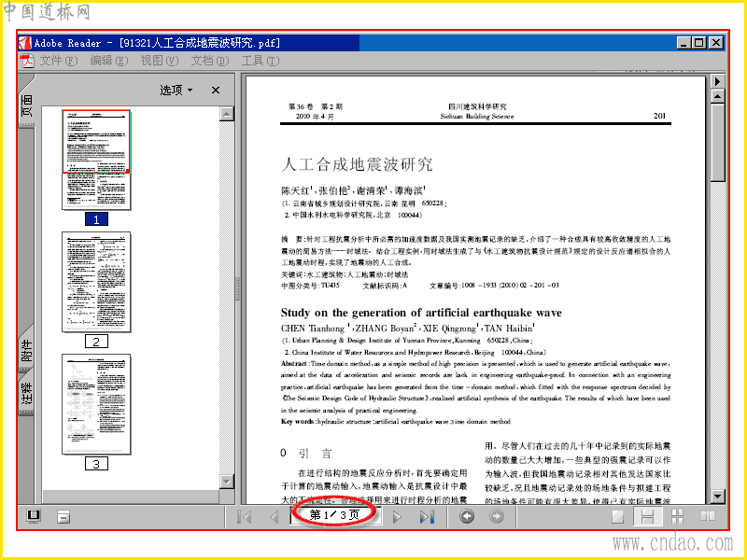The image size is (747, 560).
Task: Jump to the first page button
Action: 245,517
